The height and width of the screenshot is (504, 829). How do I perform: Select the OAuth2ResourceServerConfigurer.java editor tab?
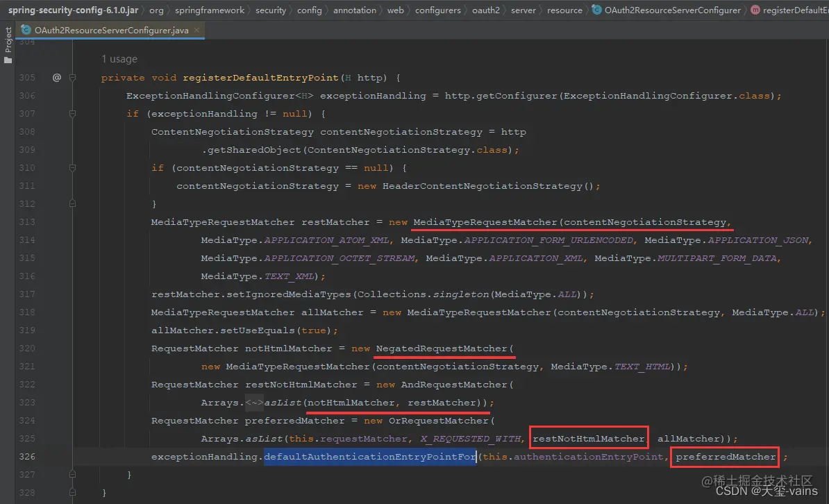pos(111,30)
